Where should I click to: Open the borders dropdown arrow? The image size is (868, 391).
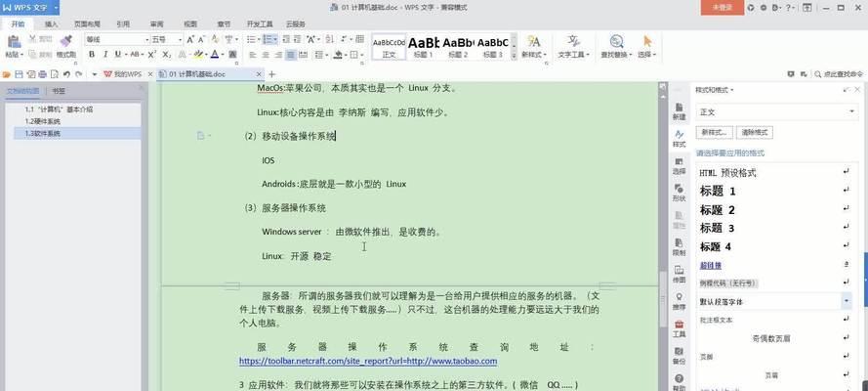[362, 55]
